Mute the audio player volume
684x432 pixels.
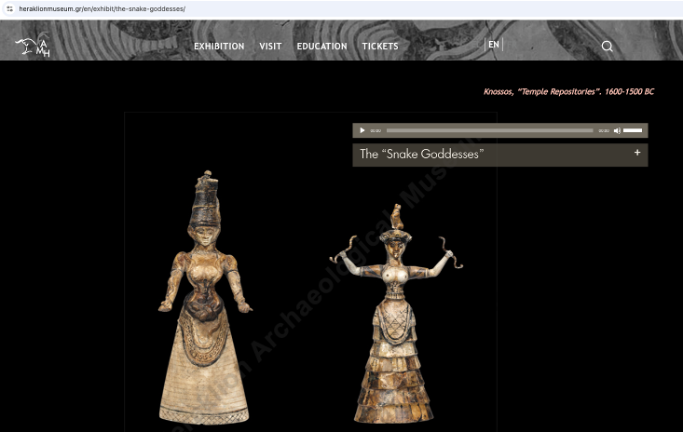pyautogui.click(x=617, y=130)
